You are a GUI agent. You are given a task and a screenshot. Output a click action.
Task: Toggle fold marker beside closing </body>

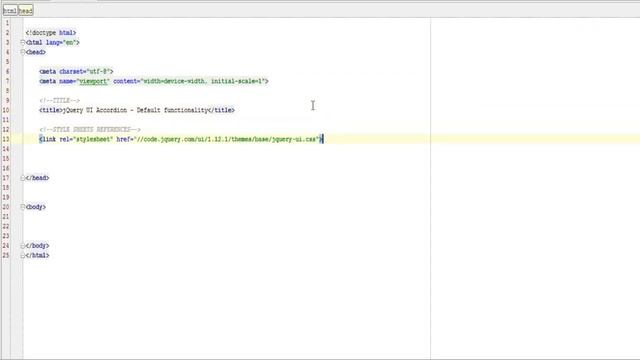tap(23, 246)
